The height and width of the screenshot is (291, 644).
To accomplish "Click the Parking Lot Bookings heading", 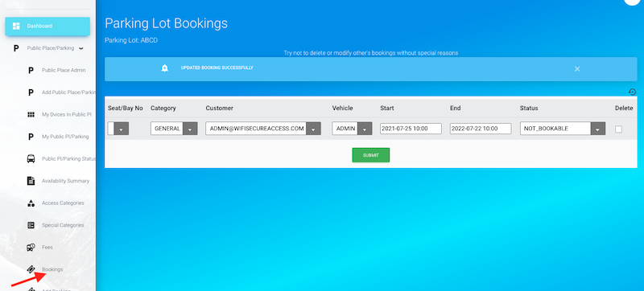I will pos(166,23).
